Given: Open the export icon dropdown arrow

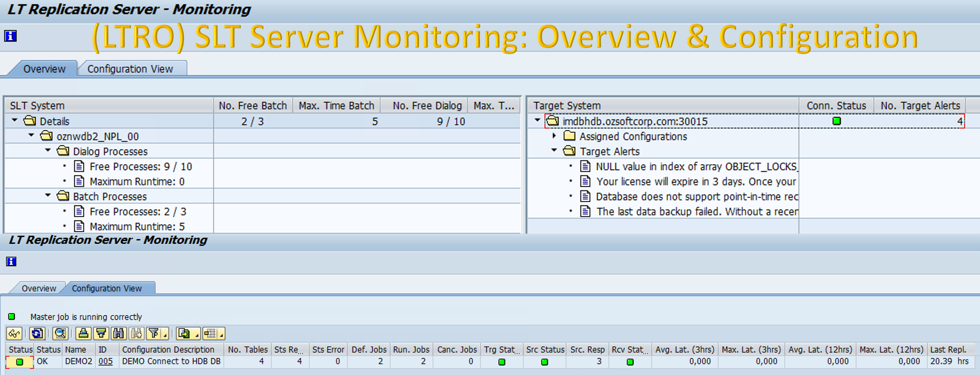Looking at the screenshot, I should pos(197,335).
